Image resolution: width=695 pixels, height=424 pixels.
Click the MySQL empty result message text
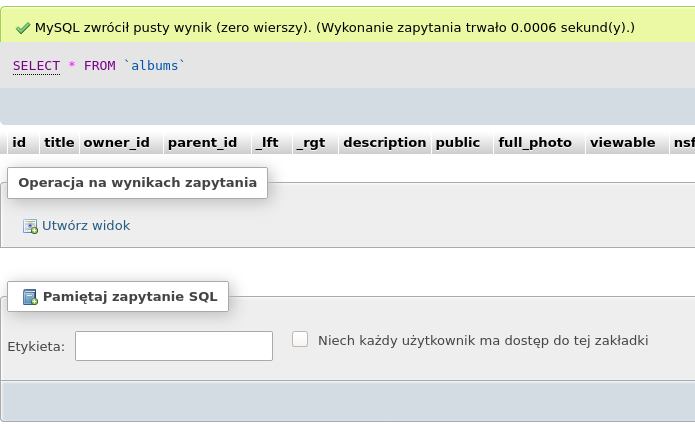coord(335,27)
